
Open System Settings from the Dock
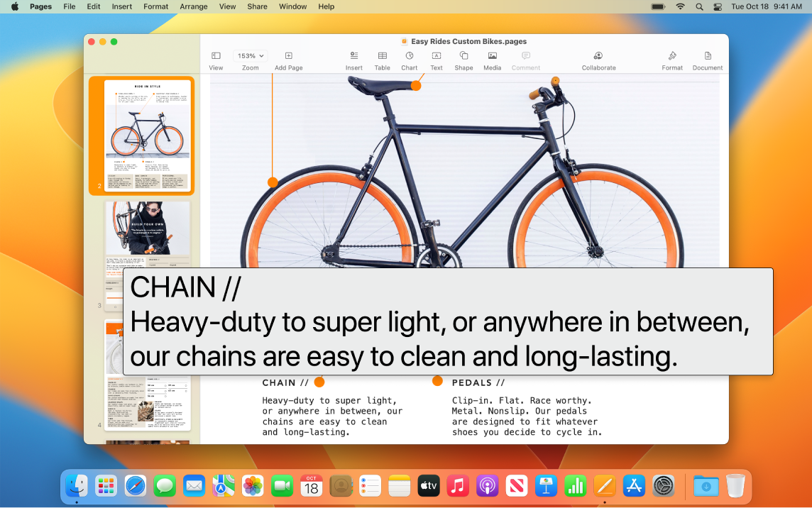click(x=663, y=486)
